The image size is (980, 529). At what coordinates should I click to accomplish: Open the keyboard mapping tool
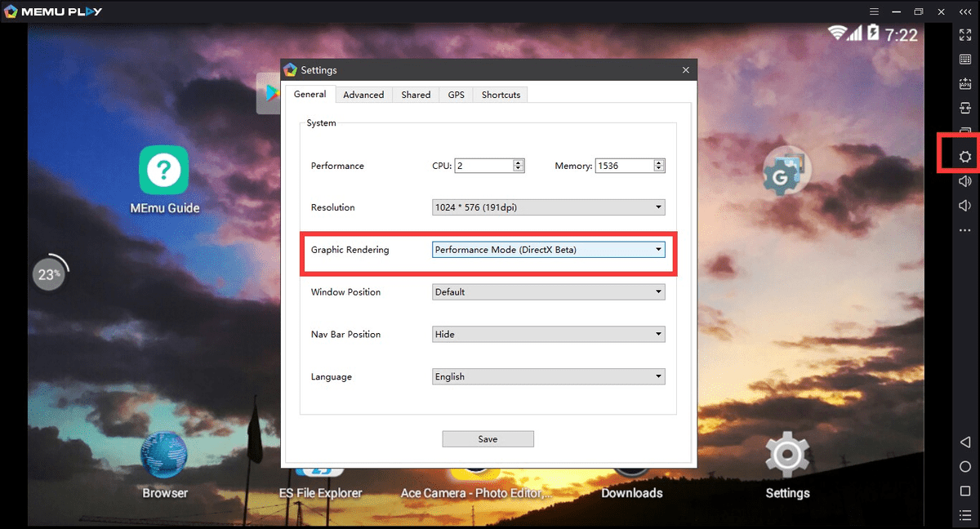pyautogui.click(x=965, y=59)
